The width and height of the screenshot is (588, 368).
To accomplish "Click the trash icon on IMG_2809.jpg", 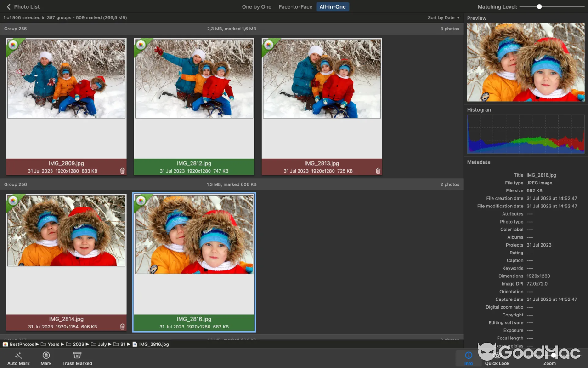I will pos(122,171).
